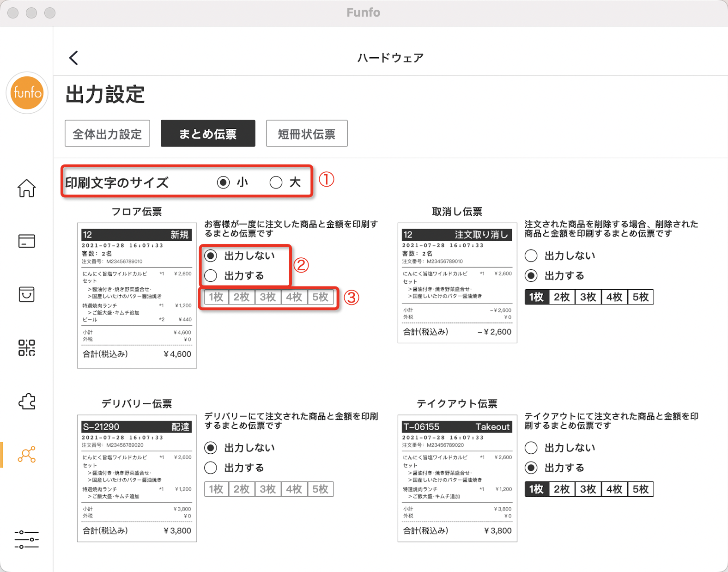Click the Funfo window title text
This screenshot has width=728, height=572.
coord(364,12)
